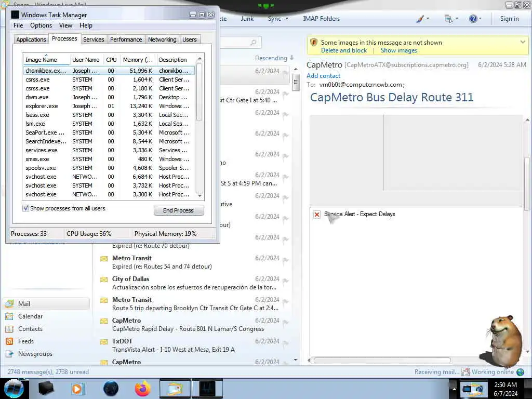Image resolution: width=532 pixels, height=399 pixels.
Task: Click the dark globe taskbar icon
Action: [x=111, y=389]
